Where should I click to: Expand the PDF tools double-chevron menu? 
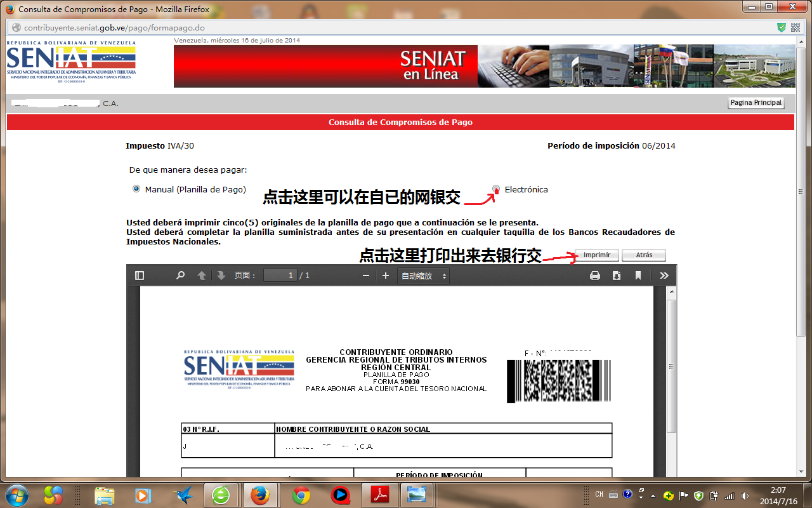pos(664,276)
